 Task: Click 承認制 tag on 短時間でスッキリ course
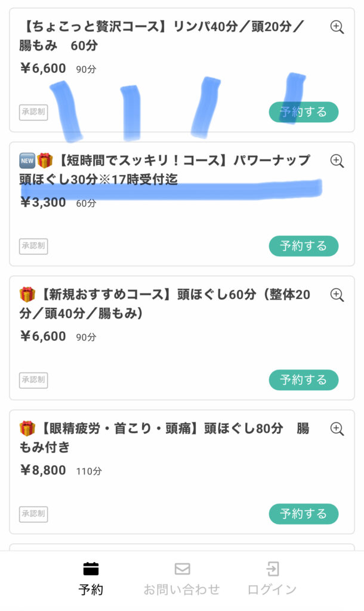pyautogui.click(x=33, y=246)
